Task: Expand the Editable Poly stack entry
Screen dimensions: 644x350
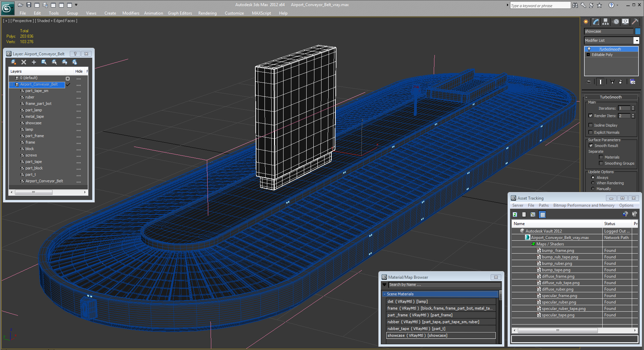Action: [588, 55]
